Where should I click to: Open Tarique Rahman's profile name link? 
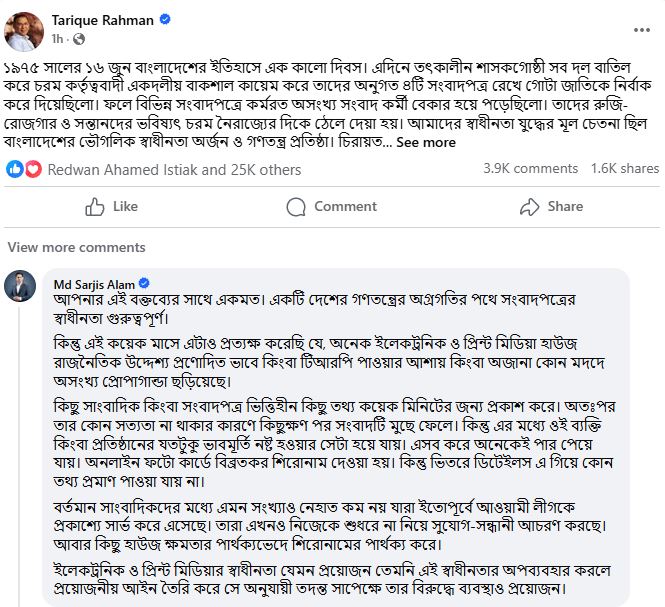pos(103,20)
